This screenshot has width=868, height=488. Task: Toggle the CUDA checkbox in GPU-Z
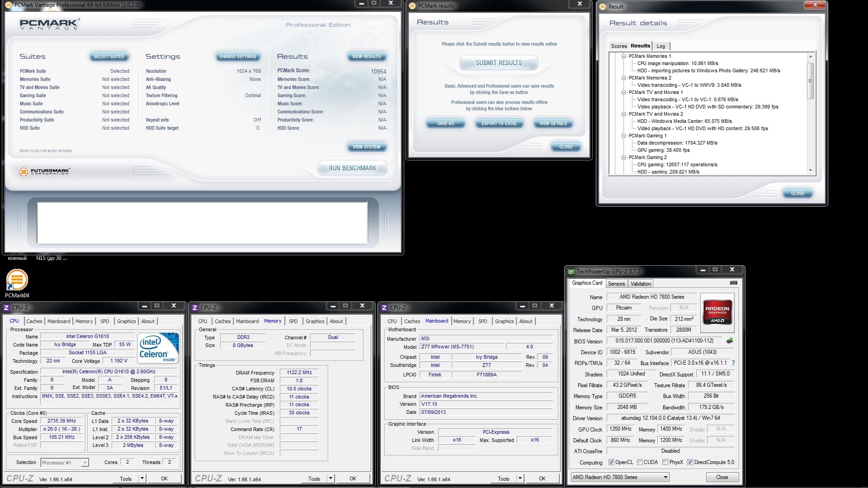pyautogui.click(x=640, y=462)
